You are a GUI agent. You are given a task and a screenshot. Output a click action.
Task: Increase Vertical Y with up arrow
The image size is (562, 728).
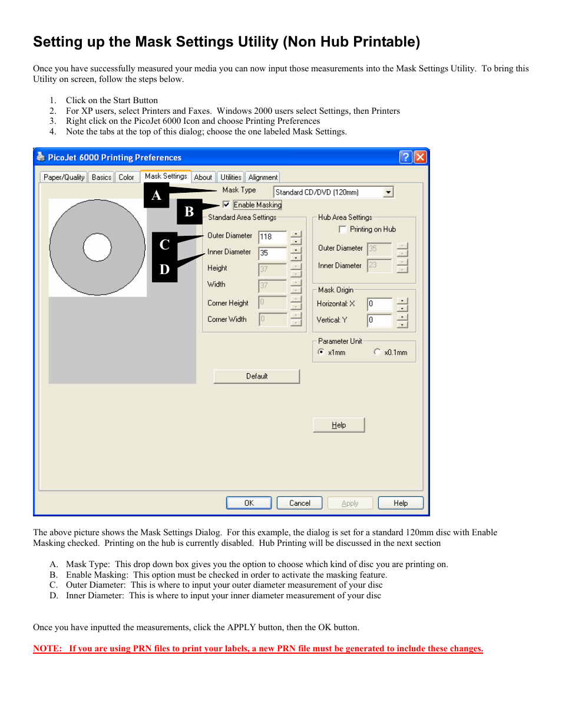click(x=402, y=317)
